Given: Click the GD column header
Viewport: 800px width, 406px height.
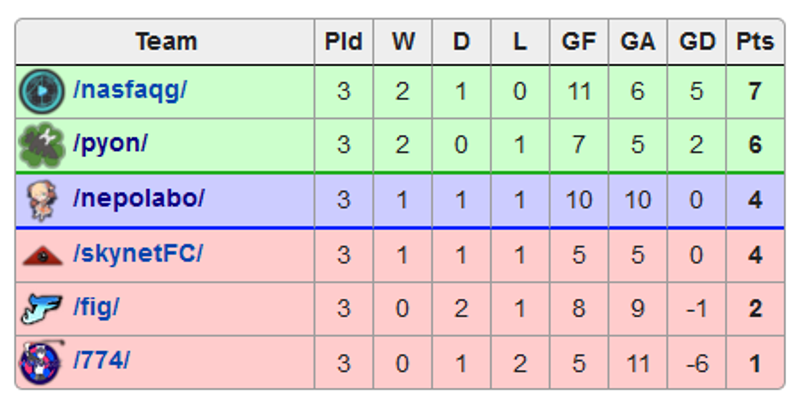Looking at the screenshot, I should pos(696,42).
